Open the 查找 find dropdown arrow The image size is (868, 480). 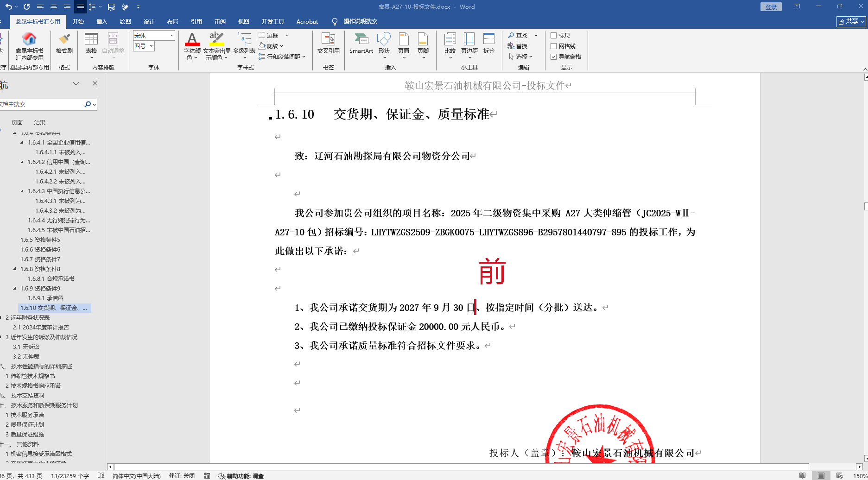point(536,35)
